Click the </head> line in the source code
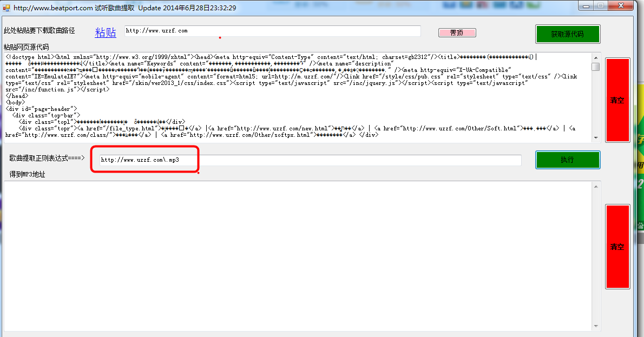This screenshot has width=644, height=337. 17,96
